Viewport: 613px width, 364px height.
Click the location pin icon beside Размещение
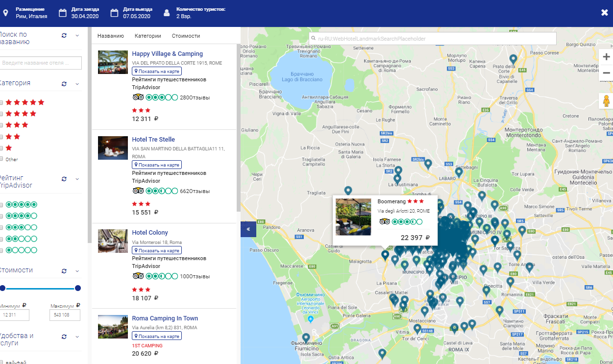click(x=5, y=13)
